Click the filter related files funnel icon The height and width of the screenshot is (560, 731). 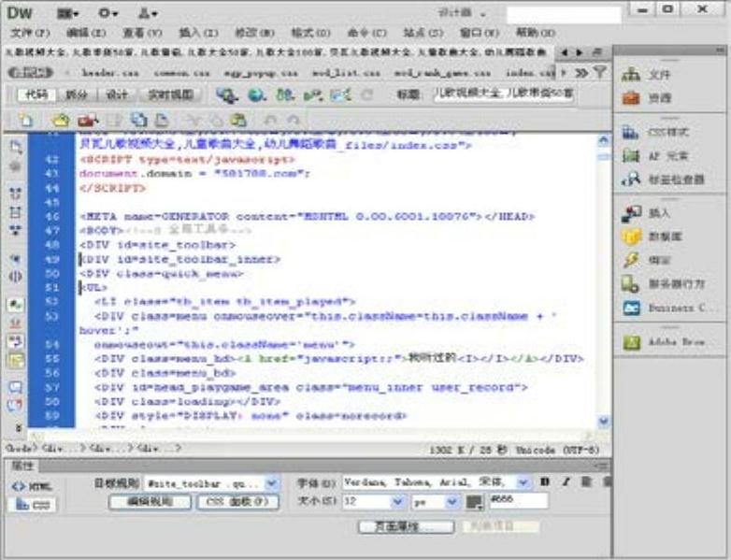coord(600,72)
